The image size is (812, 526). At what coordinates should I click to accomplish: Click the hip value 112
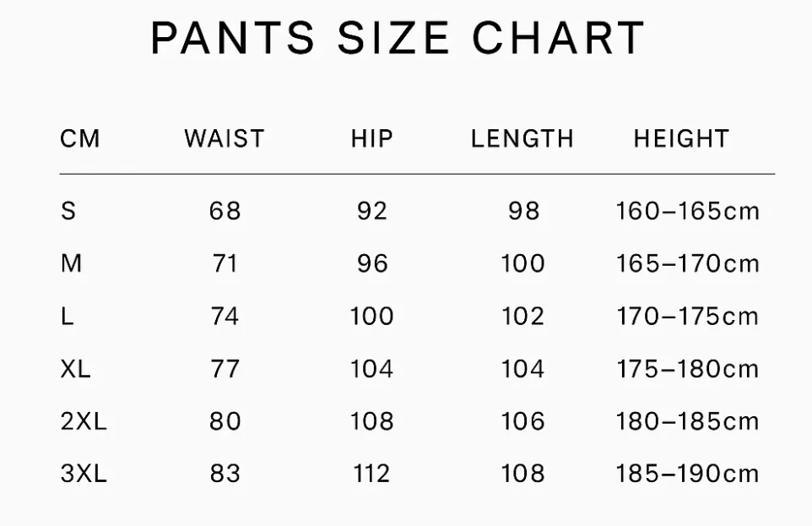[372, 474]
